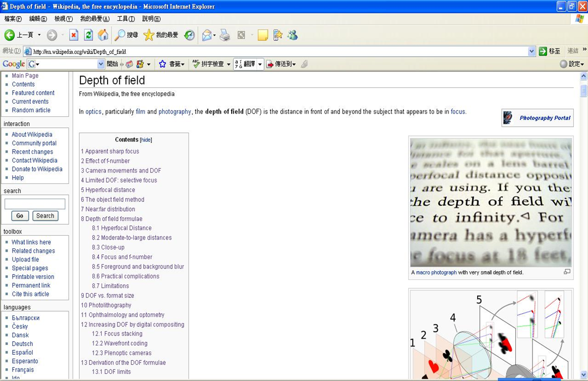
Task: Enlarge the macro photograph via enlarge icon
Action: [x=567, y=272]
